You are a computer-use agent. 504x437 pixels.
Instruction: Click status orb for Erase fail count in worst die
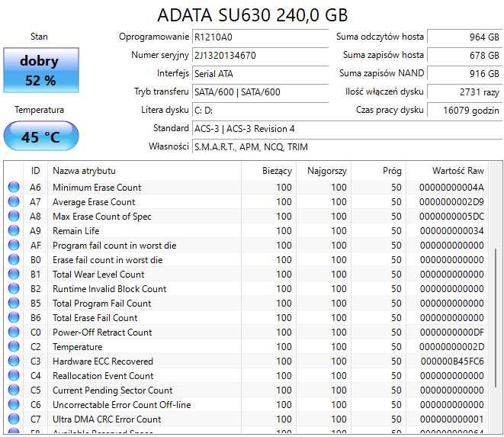coord(14,259)
